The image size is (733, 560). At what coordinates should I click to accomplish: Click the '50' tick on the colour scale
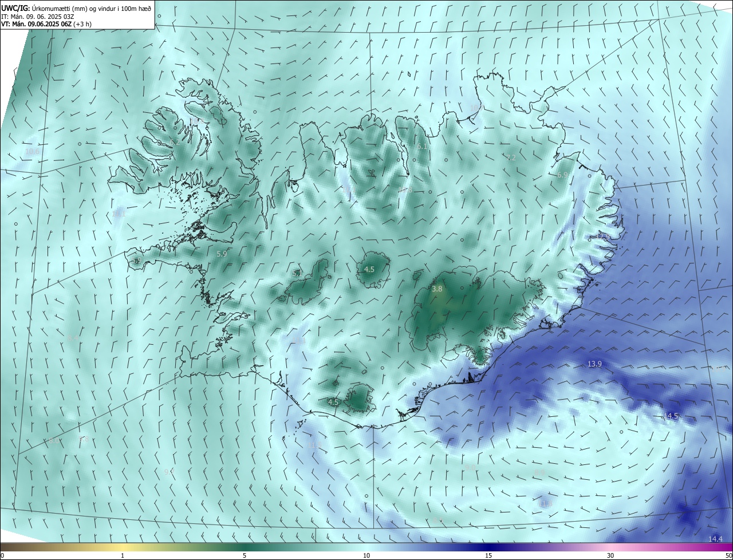(x=728, y=555)
